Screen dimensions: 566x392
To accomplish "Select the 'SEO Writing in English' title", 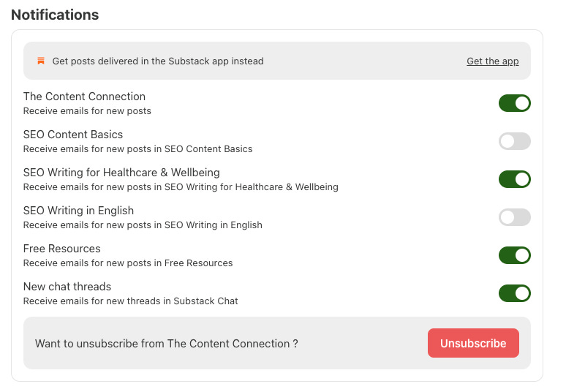I will 78,211.
